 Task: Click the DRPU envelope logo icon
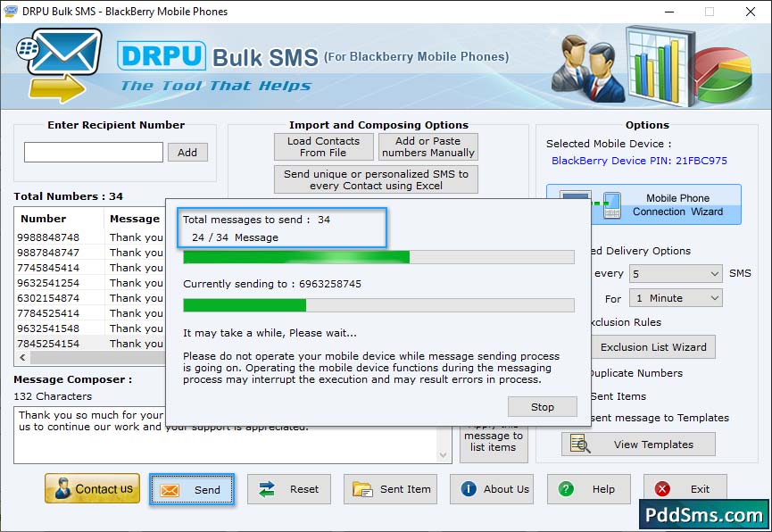(60, 64)
